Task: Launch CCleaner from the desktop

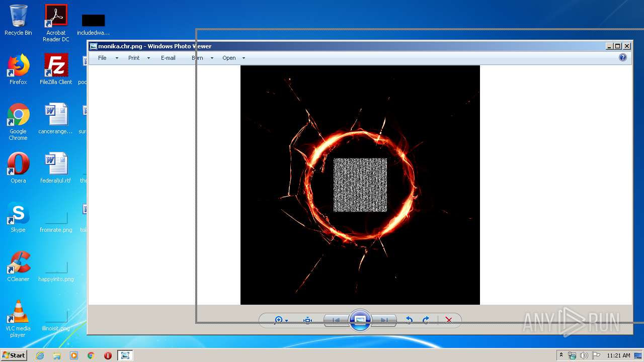Action: [x=18, y=266]
